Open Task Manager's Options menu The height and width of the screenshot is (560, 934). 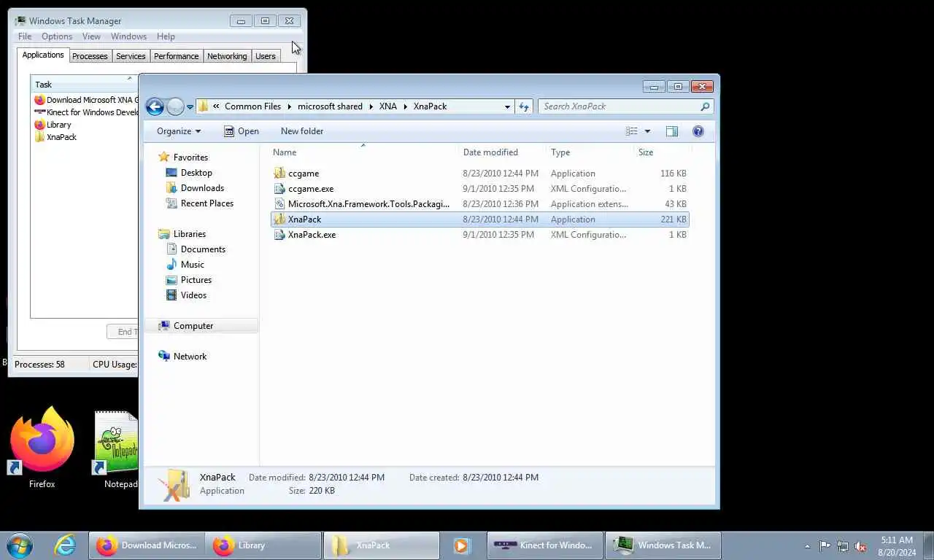(x=57, y=36)
